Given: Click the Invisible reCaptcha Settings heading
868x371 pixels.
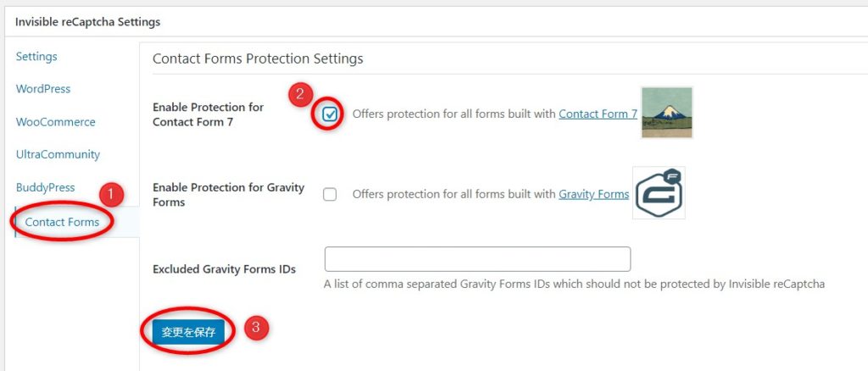Looking at the screenshot, I should (87, 22).
